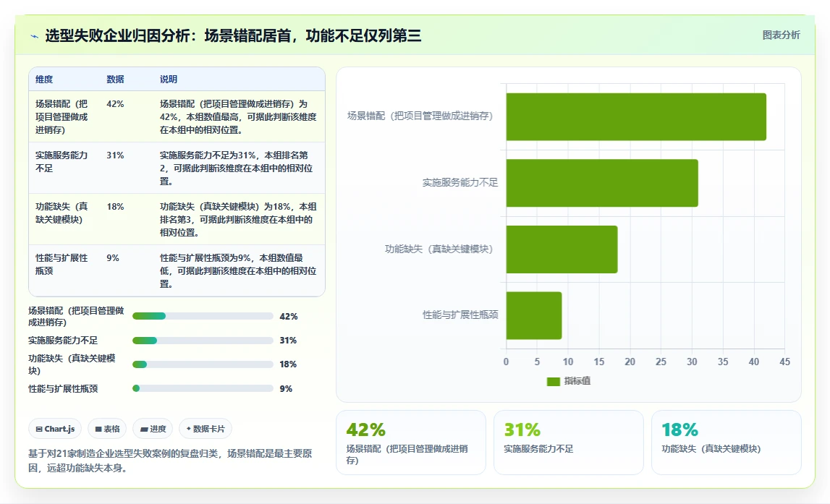Click the 31% value beside progress bar
The height and width of the screenshot is (504, 830).
coord(288,341)
